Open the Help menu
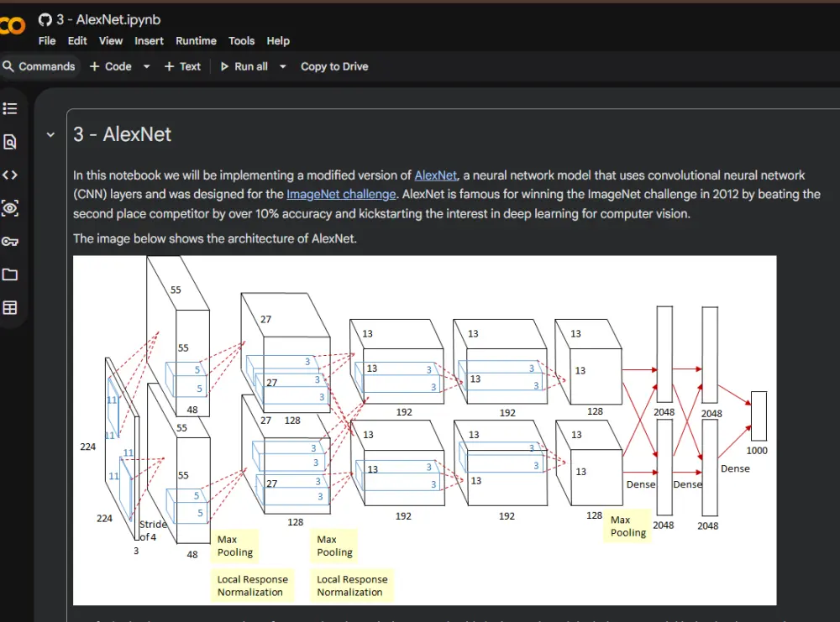The height and width of the screenshot is (622, 840). 278,40
